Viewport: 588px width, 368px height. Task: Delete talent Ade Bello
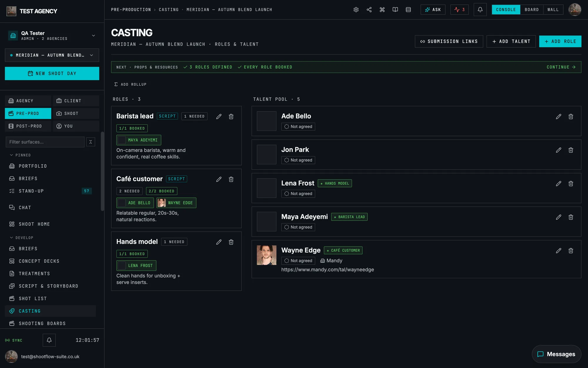[571, 117]
